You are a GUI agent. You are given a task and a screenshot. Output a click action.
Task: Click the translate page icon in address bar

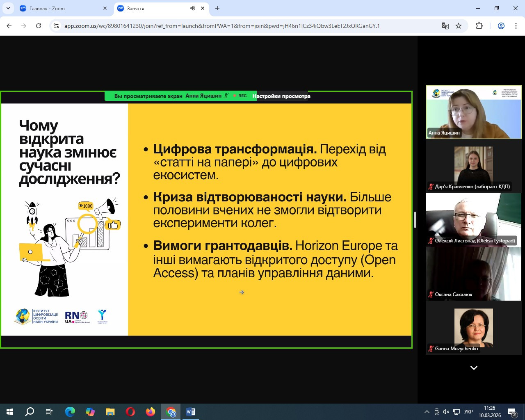point(445,26)
